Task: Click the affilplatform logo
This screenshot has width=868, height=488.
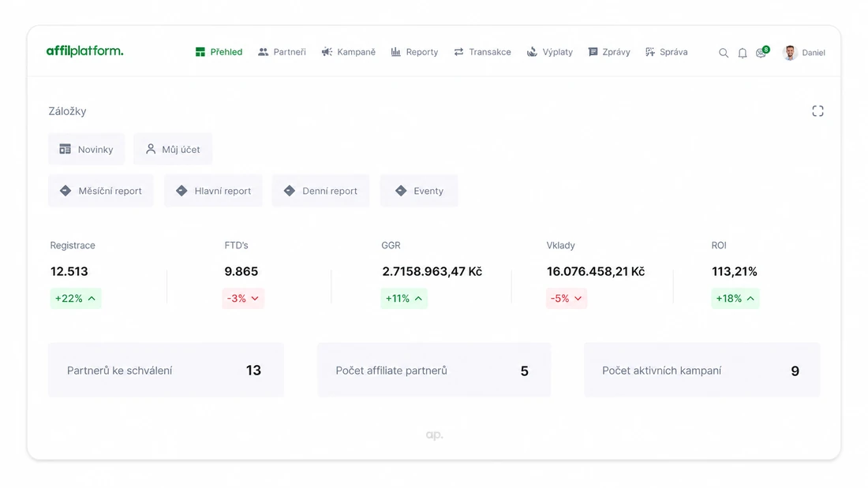Action: point(84,51)
